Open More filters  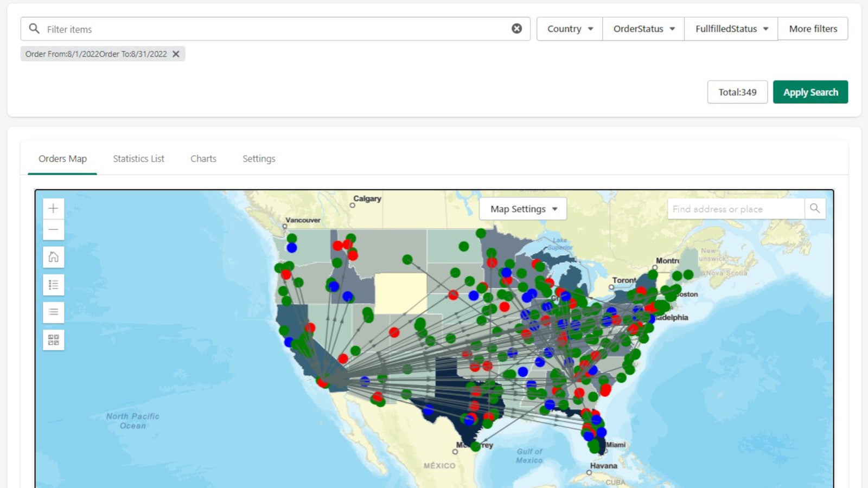813,29
